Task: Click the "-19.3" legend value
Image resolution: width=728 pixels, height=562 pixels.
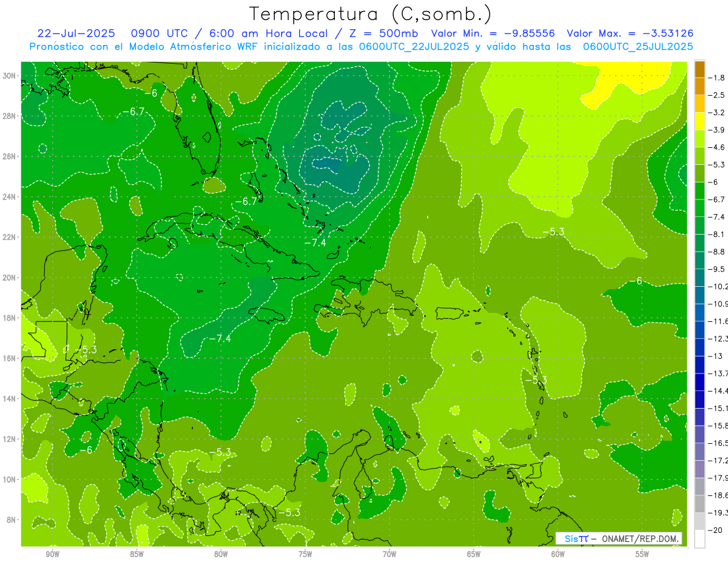Action: 718,512
